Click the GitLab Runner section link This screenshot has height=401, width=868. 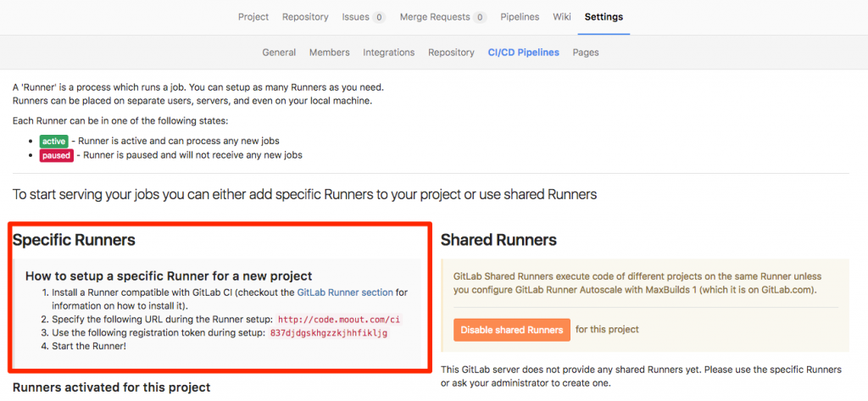345,292
